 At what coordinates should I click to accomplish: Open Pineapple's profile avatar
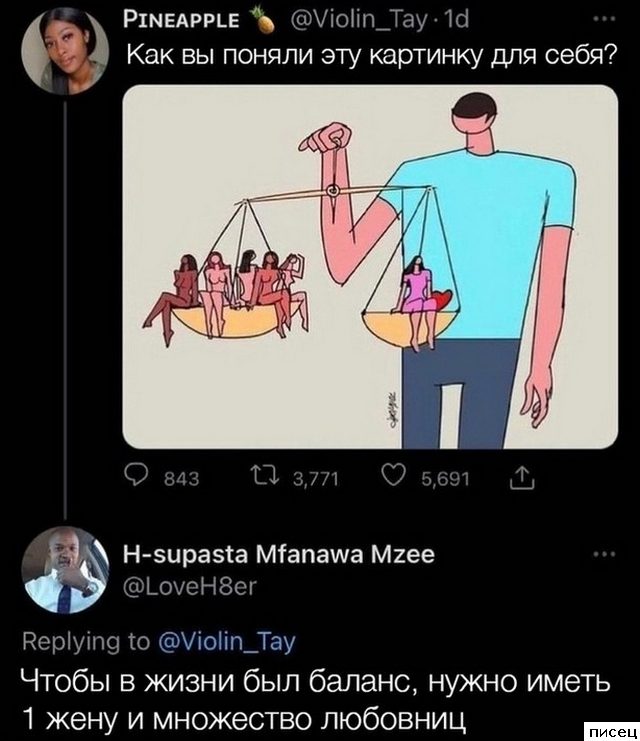tap(67, 51)
